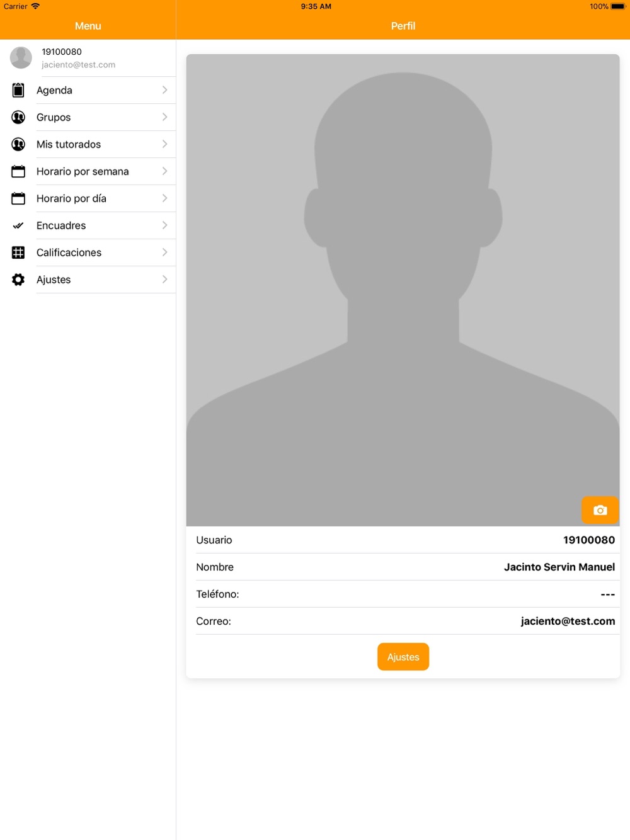Open the Horario por semana calendar icon
The width and height of the screenshot is (630, 840).
click(x=18, y=171)
